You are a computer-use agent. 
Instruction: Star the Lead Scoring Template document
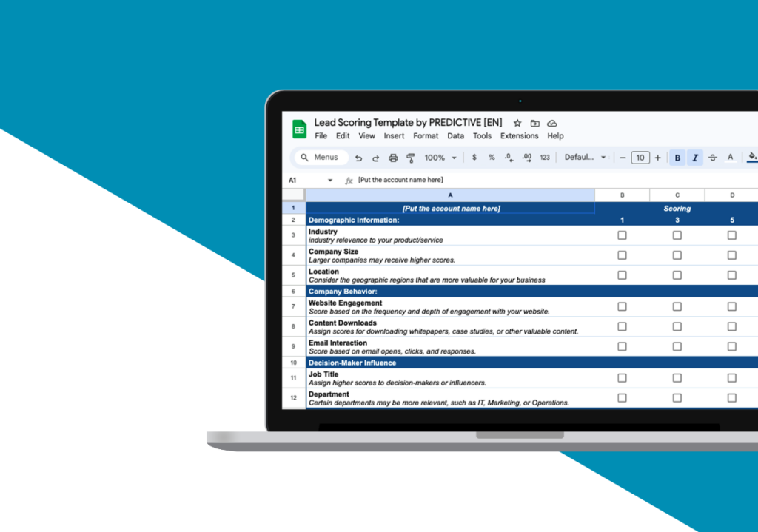click(517, 123)
